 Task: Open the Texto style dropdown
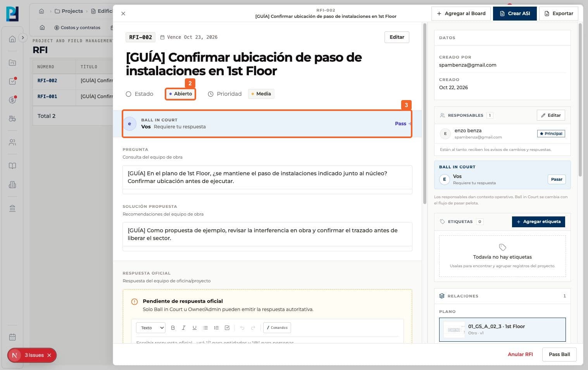(151, 328)
